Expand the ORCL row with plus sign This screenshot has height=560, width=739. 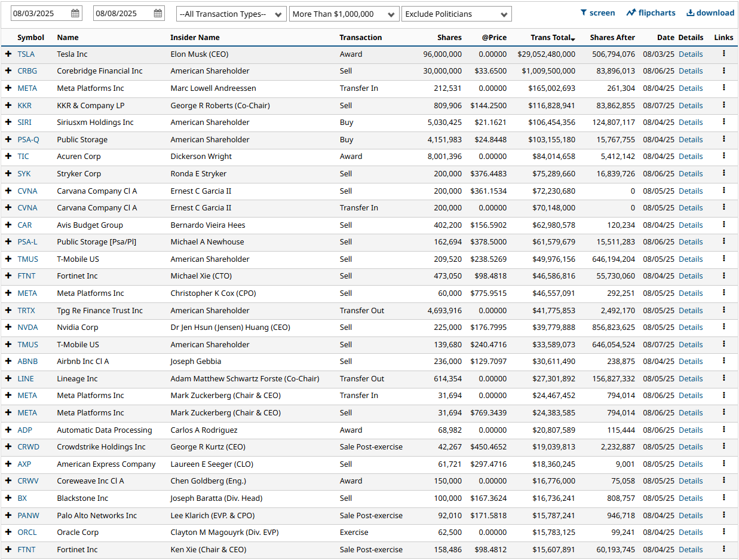[8, 532]
